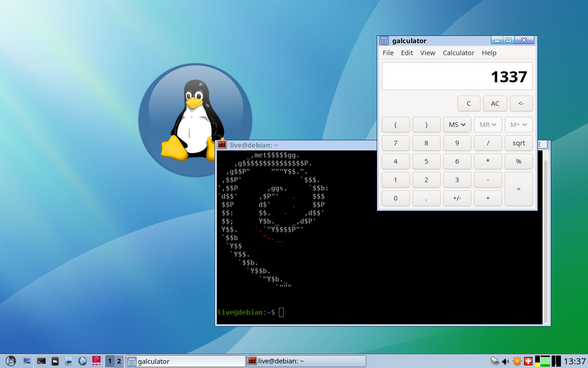Expand the M+ memory add dropdown

pyautogui.click(x=519, y=125)
